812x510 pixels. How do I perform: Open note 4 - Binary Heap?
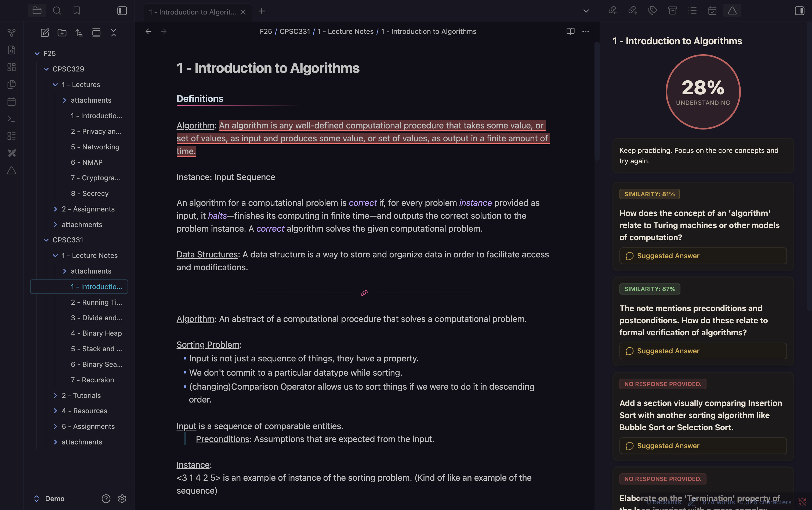pyautogui.click(x=96, y=333)
